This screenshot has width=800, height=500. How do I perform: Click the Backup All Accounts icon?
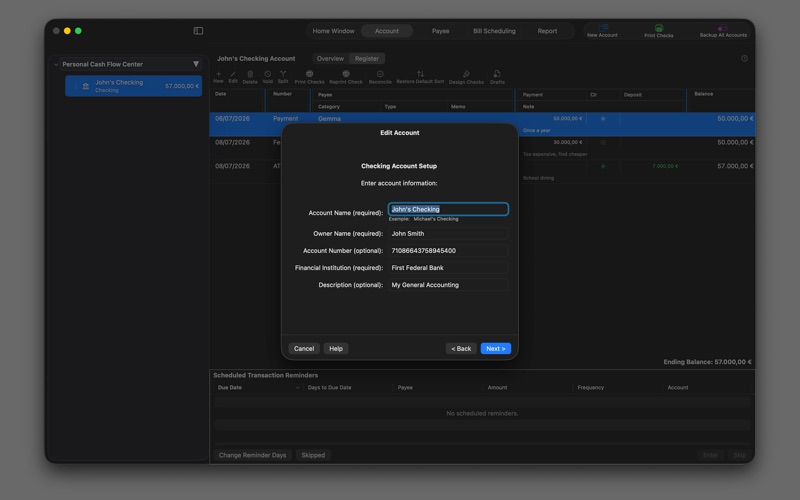722,28
